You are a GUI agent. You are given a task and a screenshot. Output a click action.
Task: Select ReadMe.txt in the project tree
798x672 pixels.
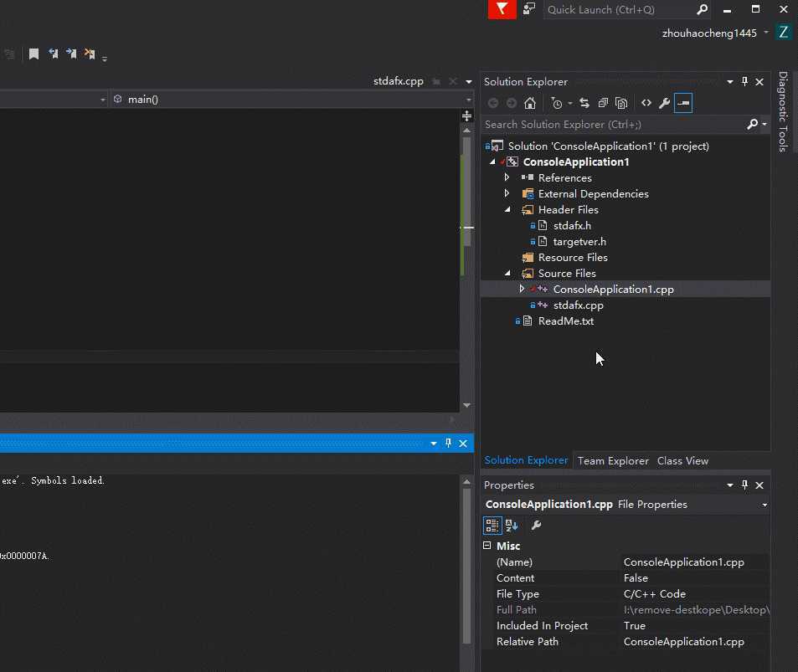[x=566, y=321]
